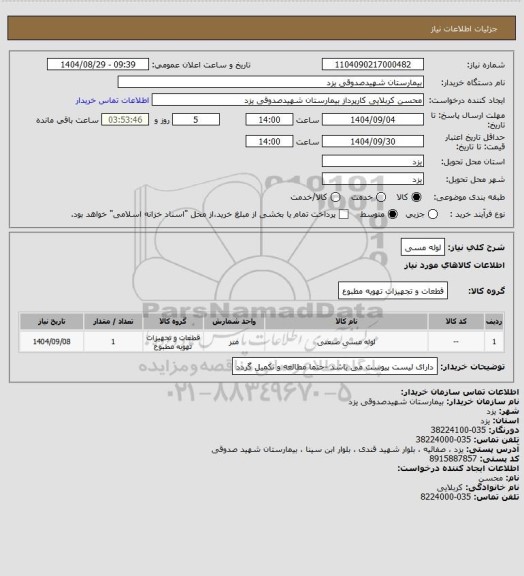Screen dimensions: 524x576
Task: Click the buyer notes box about attached list
Action: (x=335, y=366)
